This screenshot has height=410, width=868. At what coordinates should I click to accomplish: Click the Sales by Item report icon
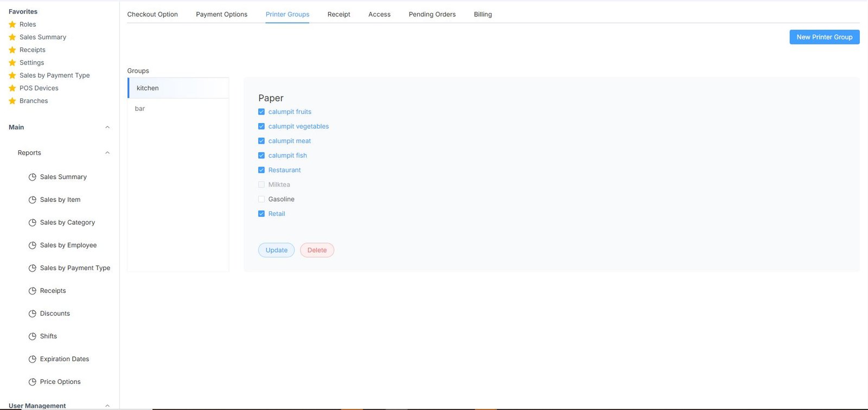(32, 200)
